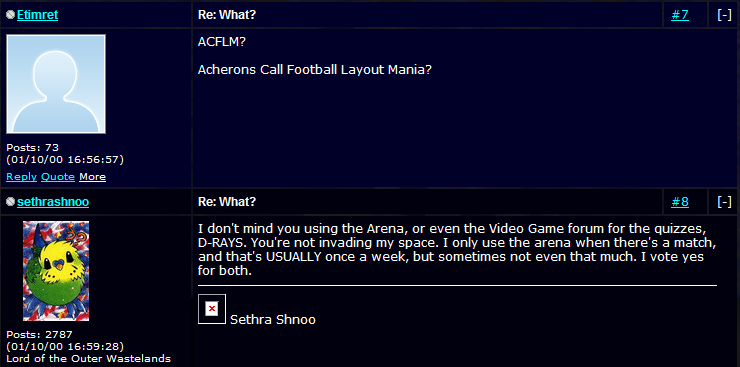Click the 'Re: What?' title of post #7
This screenshot has height=367, width=740.
click(227, 15)
